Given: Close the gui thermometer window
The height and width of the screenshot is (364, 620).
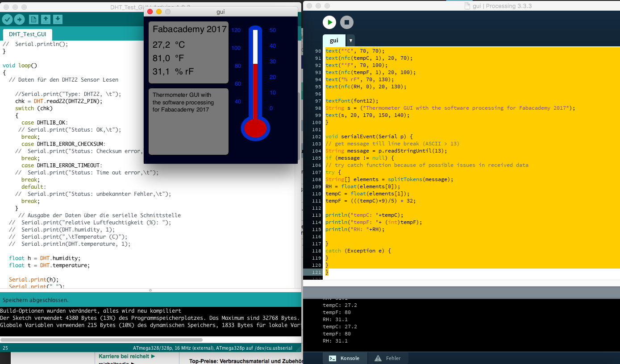Looking at the screenshot, I should pos(150,12).
